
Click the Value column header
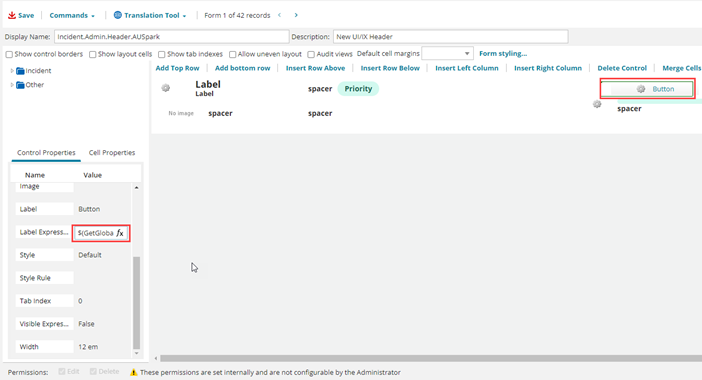click(x=93, y=175)
